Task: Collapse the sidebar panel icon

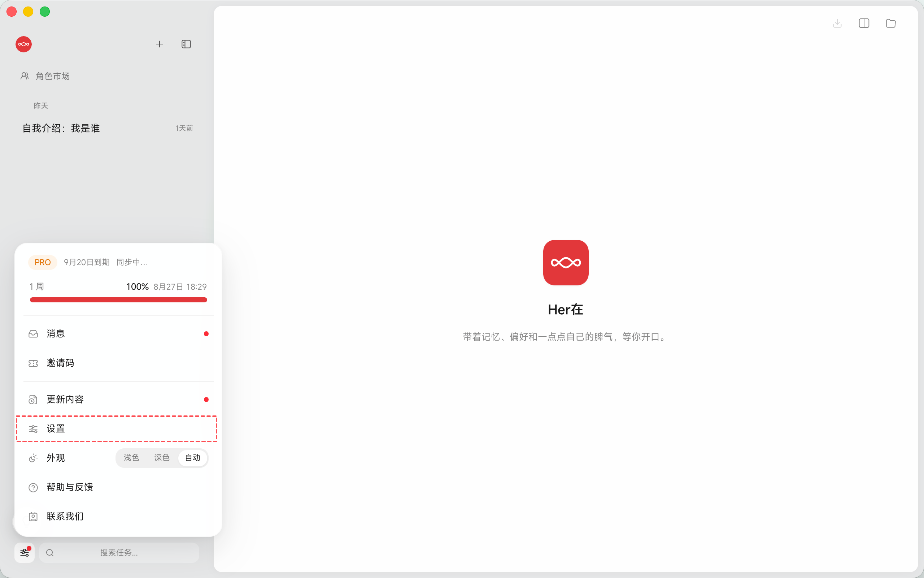Action: [x=186, y=44]
